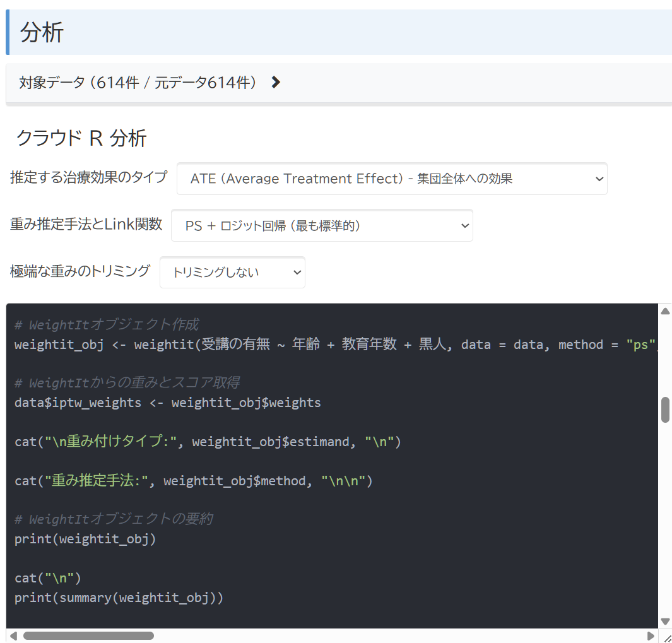Click the クラウド R 分析 section title
This screenshot has width=672, height=643.
coord(81,138)
